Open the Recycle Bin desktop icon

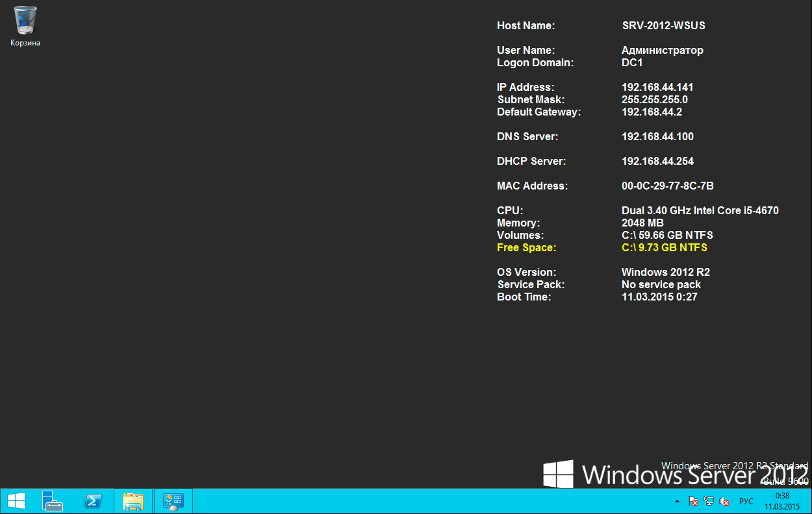(25, 21)
